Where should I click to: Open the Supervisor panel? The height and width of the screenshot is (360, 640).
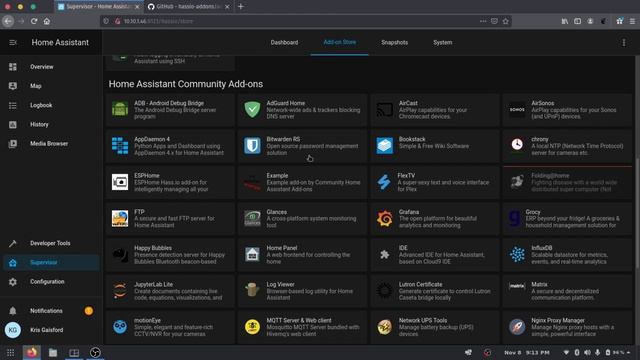(x=51, y=262)
